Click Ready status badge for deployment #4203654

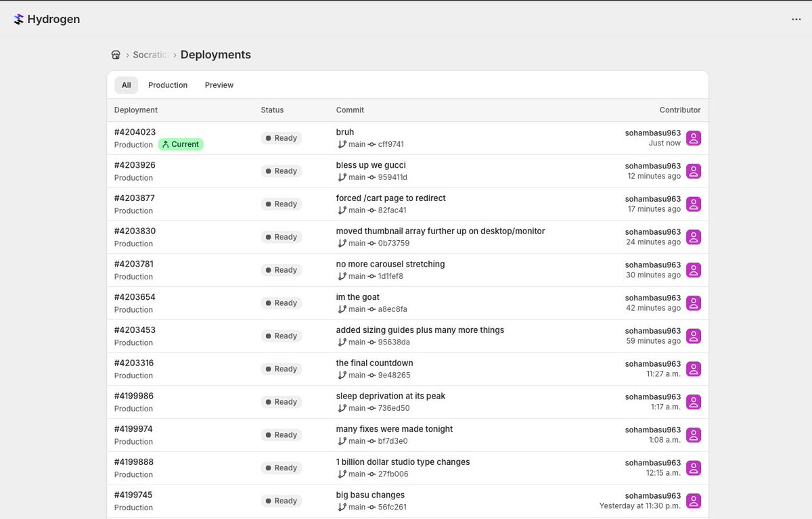pos(281,303)
